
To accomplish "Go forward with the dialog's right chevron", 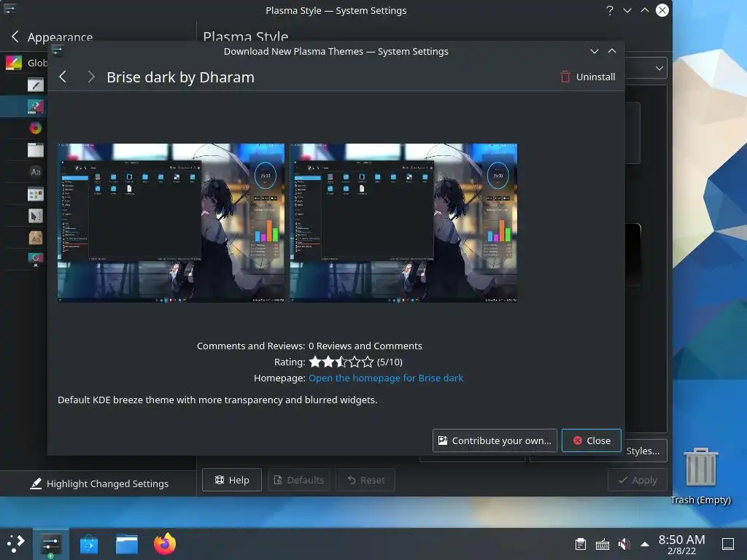I will point(91,77).
